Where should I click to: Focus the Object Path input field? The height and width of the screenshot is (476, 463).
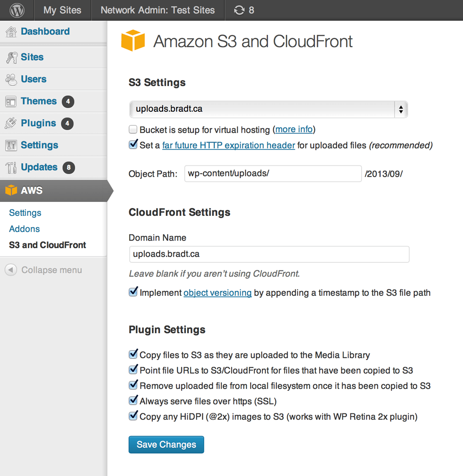(273, 174)
